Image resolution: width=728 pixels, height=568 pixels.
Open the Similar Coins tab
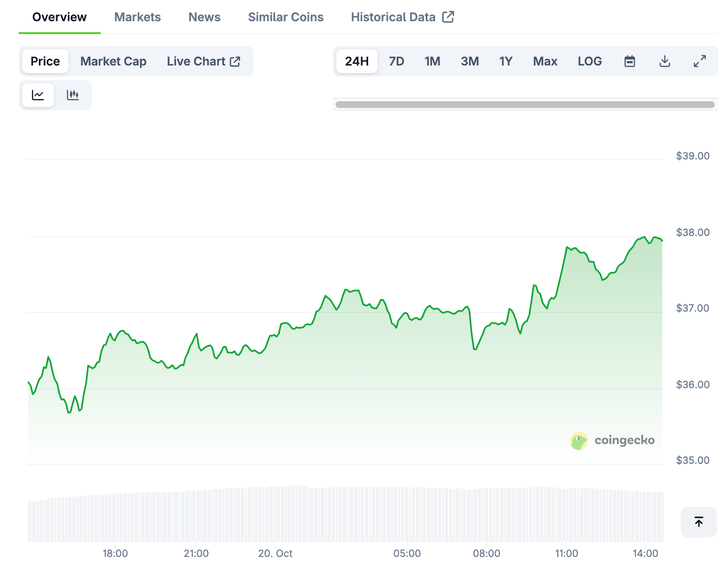[285, 17]
